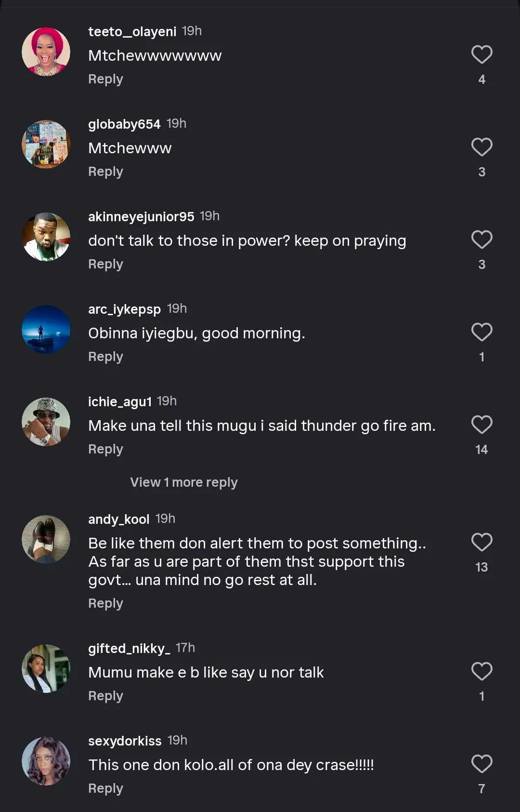Like gifted_nikky_'s Mumu comment
Viewport: 520px width, 812px height.
[481, 672]
